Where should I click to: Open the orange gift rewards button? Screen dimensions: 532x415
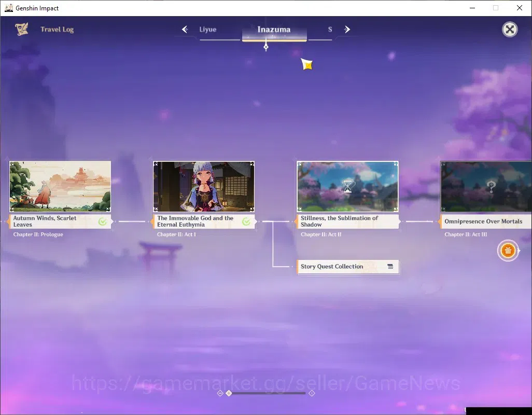(x=508, y=251)
